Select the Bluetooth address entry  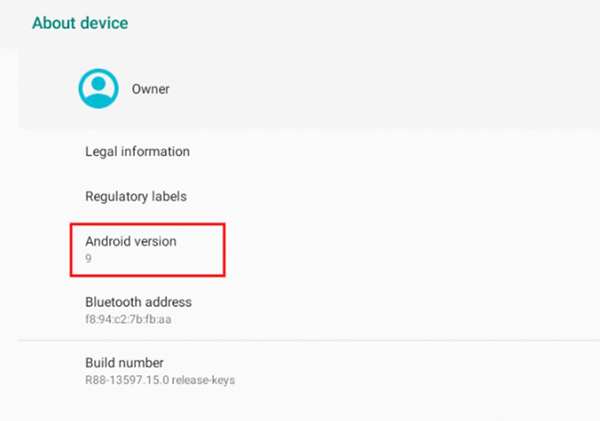[x=309, y=310]
